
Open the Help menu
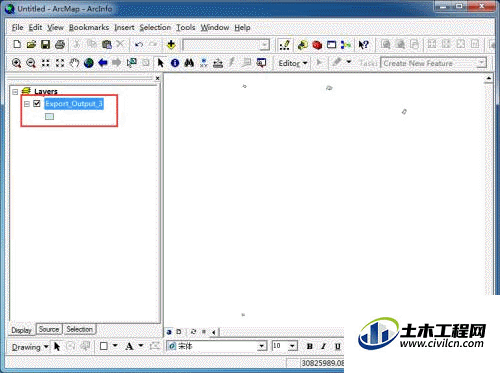242,28
